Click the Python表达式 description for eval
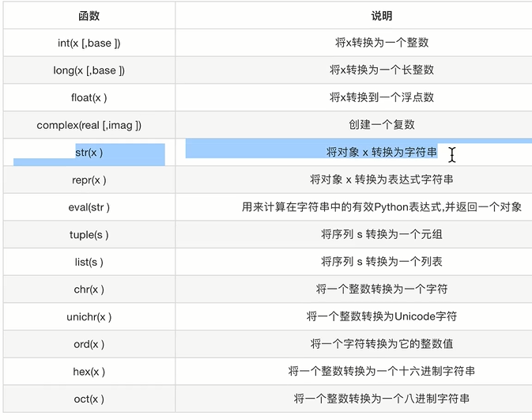 [x=382, y=206]
